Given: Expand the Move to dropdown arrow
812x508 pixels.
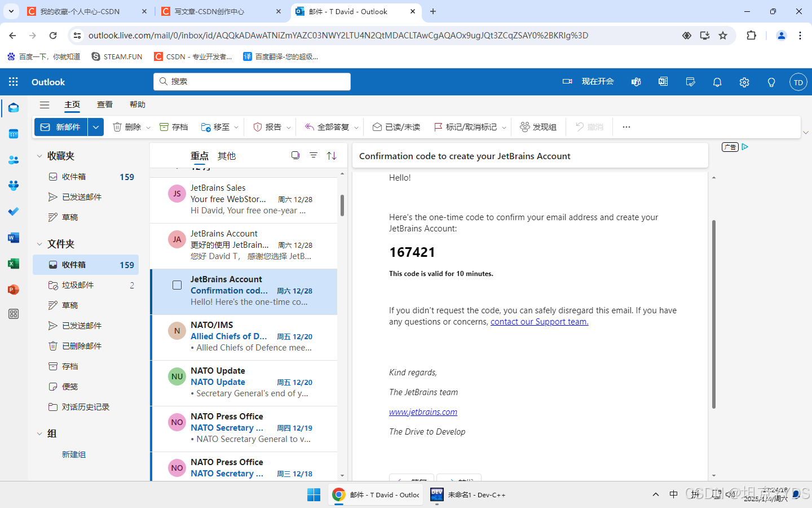Looking at the screenshot, I should pyautogui.click(x=236, y=128).
